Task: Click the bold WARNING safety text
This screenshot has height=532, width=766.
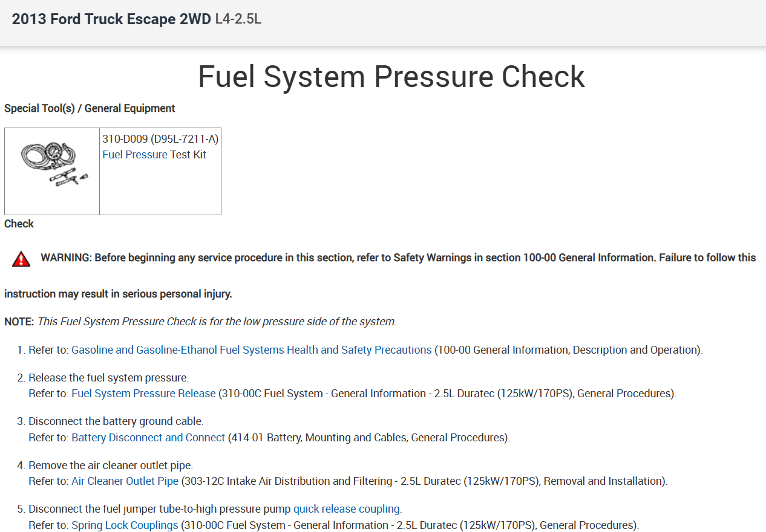Action: (x=398, y=258)
